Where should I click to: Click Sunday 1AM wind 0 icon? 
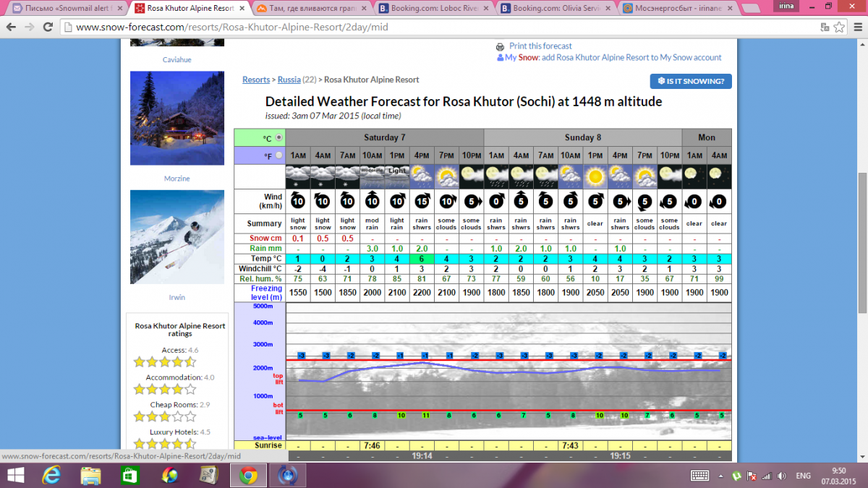point(496,201)
